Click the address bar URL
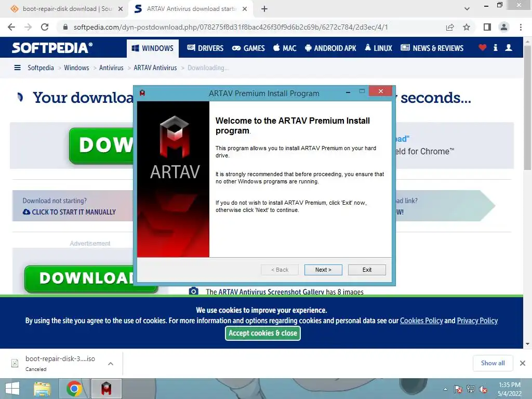Viewport: 532px width, 399px height. 231,27
